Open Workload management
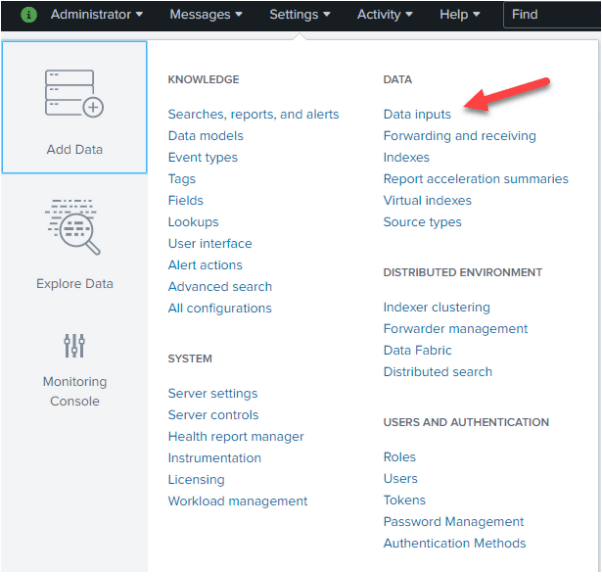 click(x=238, y=502)
